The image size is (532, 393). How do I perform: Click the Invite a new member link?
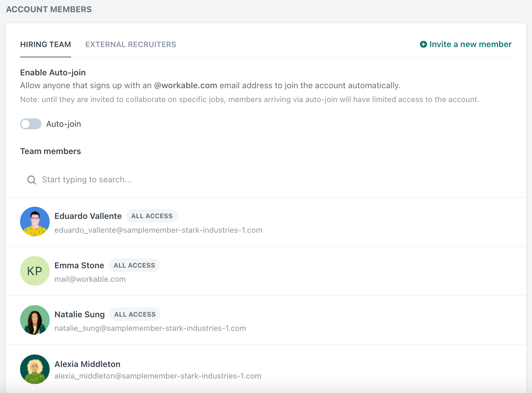466,44
